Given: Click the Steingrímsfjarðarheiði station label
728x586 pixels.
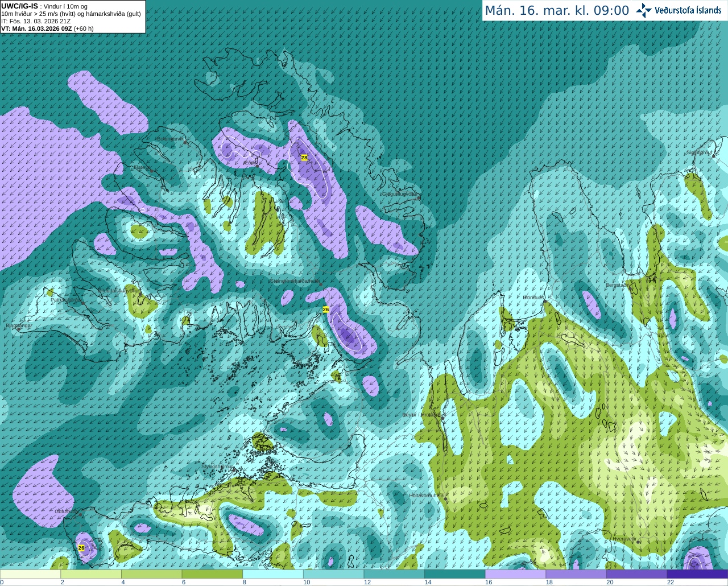Looking at the screenshot, I should tap(294, 281).
